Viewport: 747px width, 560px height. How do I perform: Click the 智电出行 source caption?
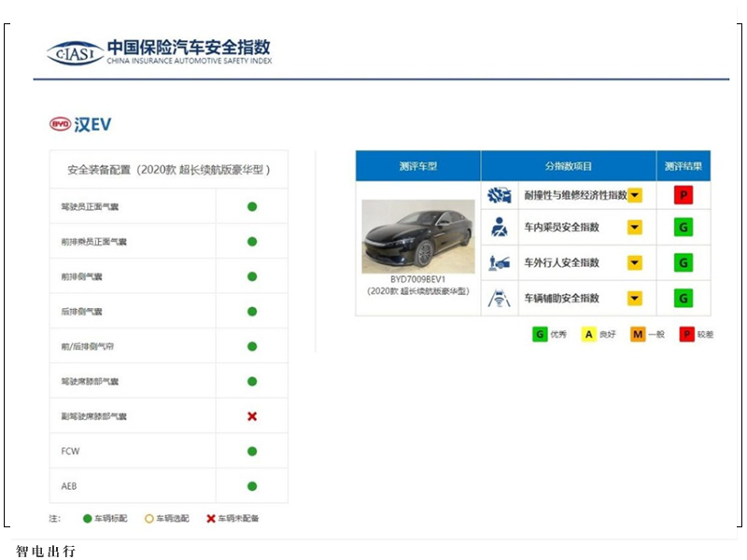pos(46,551)
